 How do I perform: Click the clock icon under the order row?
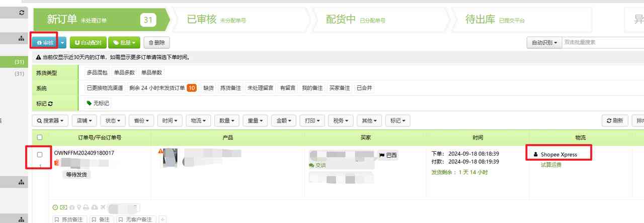[55, 207]
